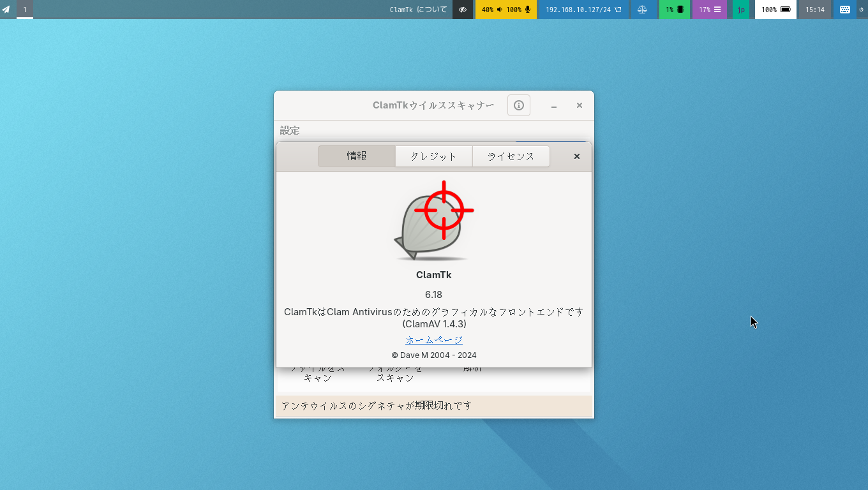Open the on-screen keyboard icon
The height and width of the screenshot is (490, 868).
(x=844, y=10)
